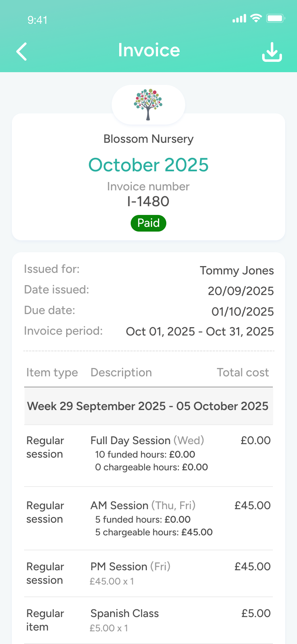This screenshot has height=644, width=297.
Task: Tap the green Paid status badge
Action: pyautogui.click(x=148, y=223)
